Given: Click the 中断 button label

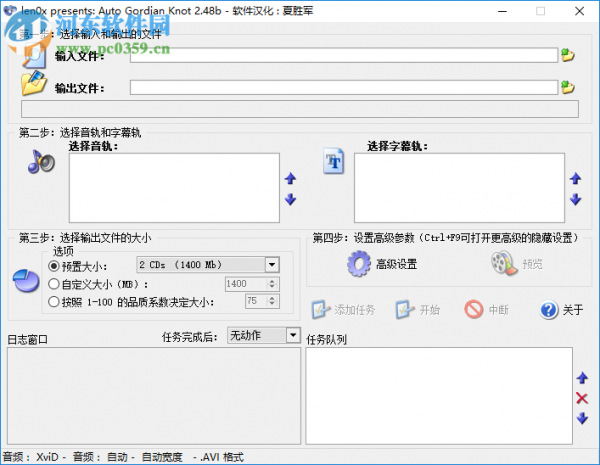Looking at the screenshot, I should tap(499, 310).
